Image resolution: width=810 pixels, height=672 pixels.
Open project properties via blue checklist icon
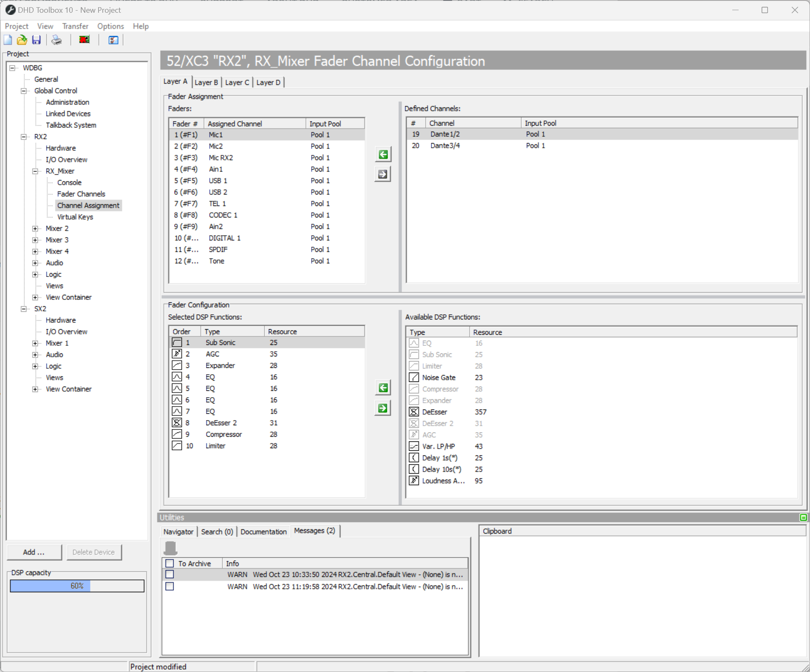113,40
